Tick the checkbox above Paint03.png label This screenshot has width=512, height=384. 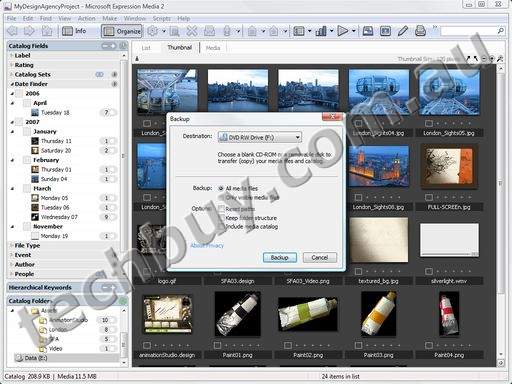358,345
